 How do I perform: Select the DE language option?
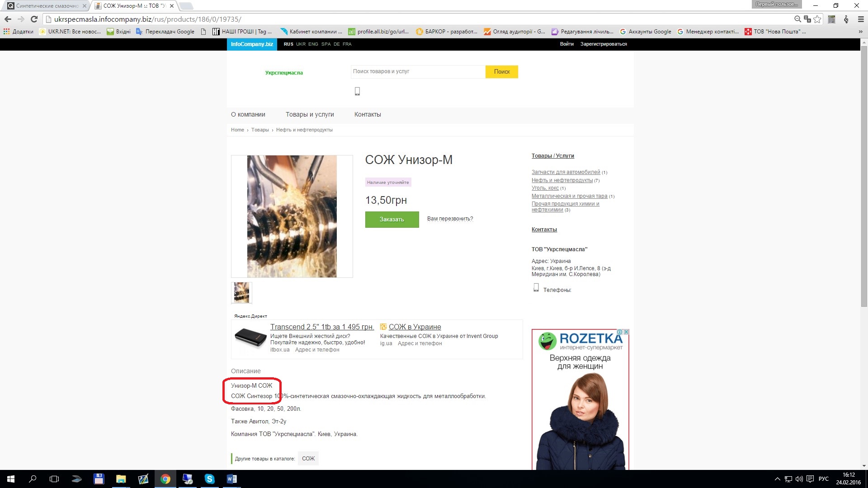click(x=336, y=44)
